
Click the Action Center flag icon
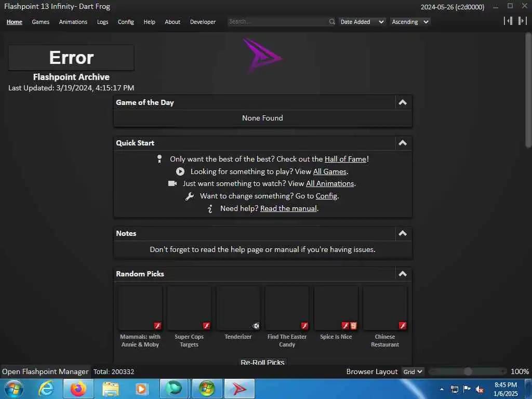(x=467, y=389)
